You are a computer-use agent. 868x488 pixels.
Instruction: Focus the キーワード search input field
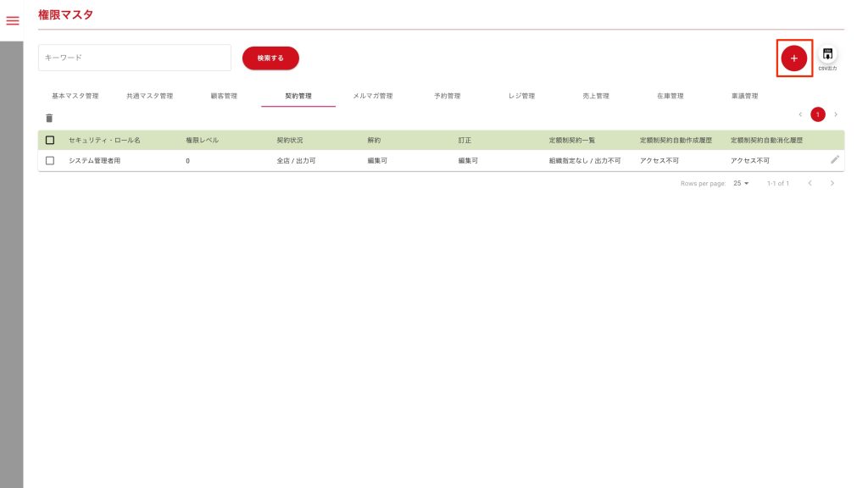point(135,58)
